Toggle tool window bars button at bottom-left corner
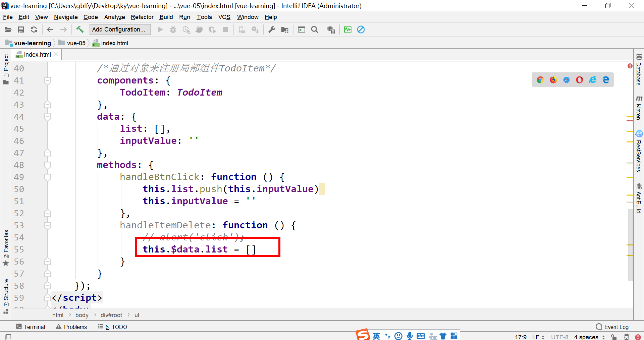644x340 pixels. (8, 337)
